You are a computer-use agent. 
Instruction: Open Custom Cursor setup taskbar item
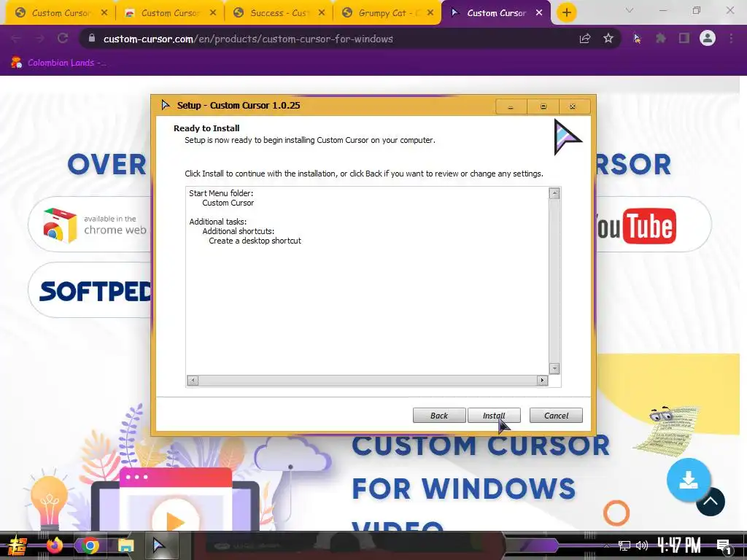(160, 545)
